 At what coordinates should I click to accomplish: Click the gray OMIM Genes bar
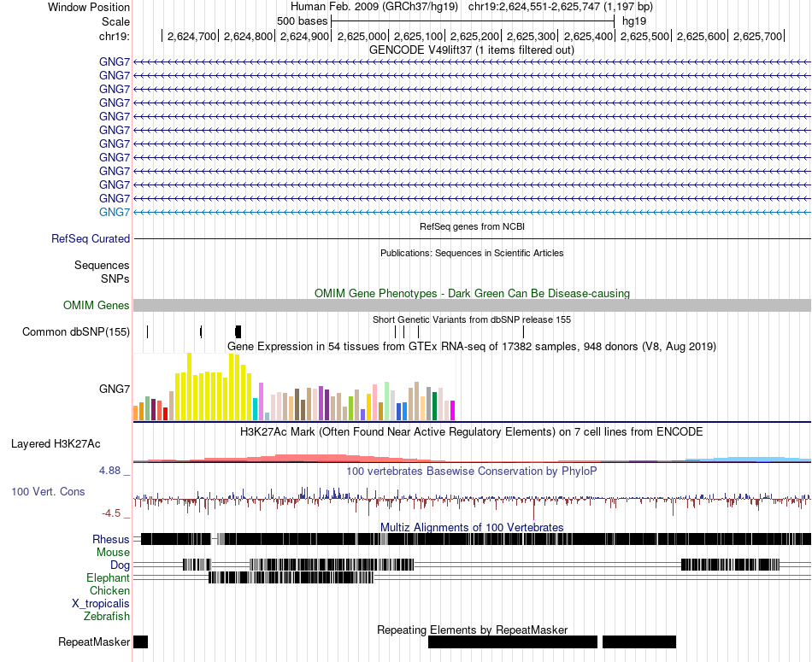coord(473,306)
